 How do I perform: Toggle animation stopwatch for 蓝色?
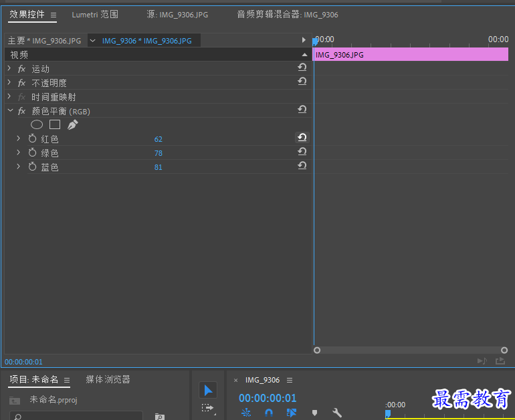click(32, 167)
